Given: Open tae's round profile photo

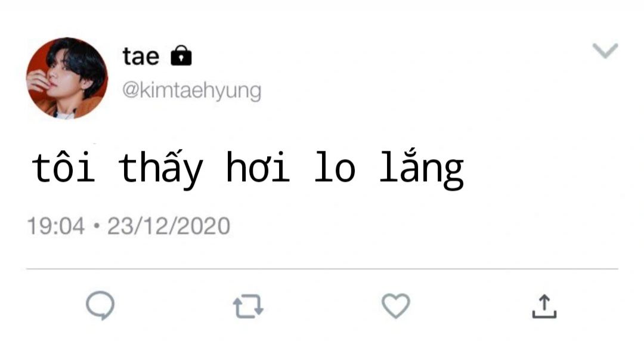Looking at the screenshot, I should [x=67, y=78].
